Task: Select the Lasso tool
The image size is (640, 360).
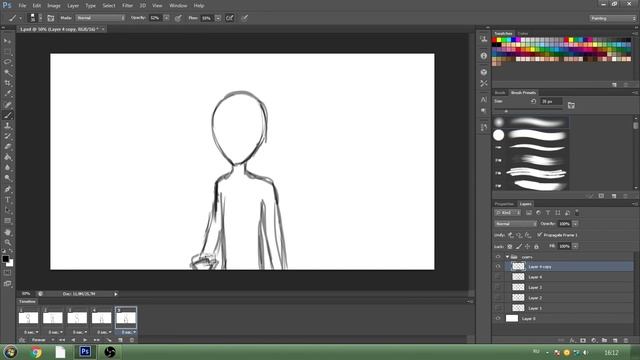Action: point(7,62)
